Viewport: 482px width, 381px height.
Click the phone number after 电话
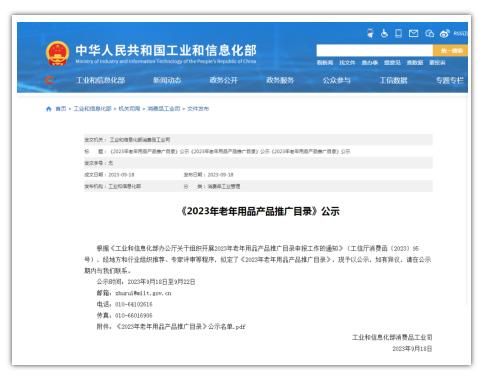tap(134, 304)
